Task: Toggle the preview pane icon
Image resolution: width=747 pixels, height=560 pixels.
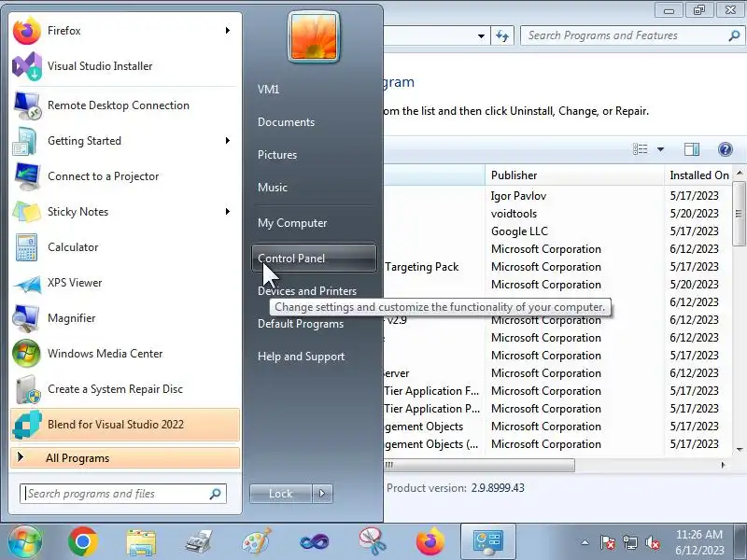Action: [x=692, y=149]
